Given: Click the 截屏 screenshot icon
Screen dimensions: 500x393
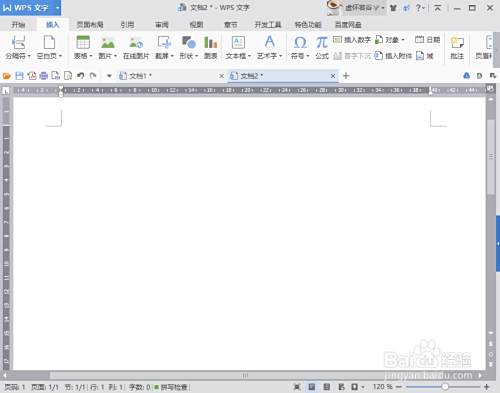Looking at the screenshot, I should point(164,42).
